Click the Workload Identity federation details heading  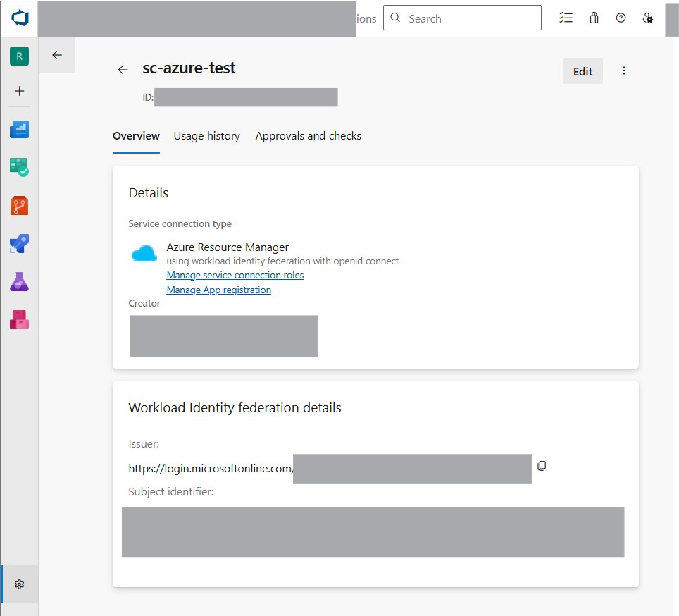[235, 408]
